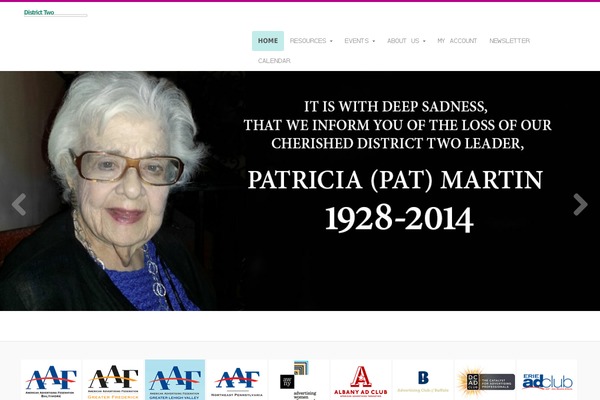
Task: Select the Home menu item
Action: (268, 41)
